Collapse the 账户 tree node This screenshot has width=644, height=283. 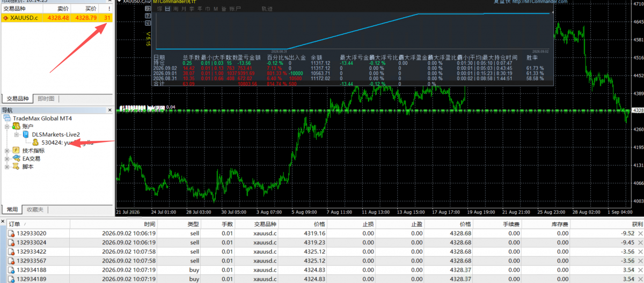point(7,126)
